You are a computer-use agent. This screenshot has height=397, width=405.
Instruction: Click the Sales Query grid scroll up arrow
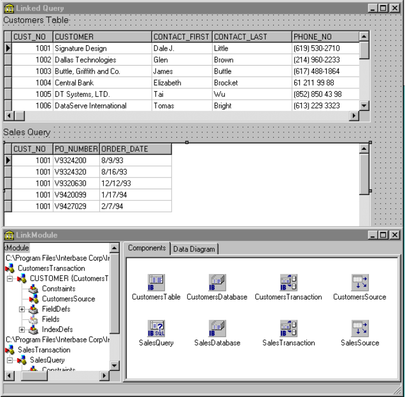click(364, 149)
